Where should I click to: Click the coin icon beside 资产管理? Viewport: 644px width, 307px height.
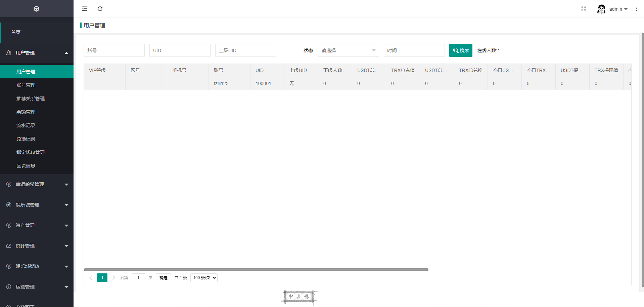8,225
